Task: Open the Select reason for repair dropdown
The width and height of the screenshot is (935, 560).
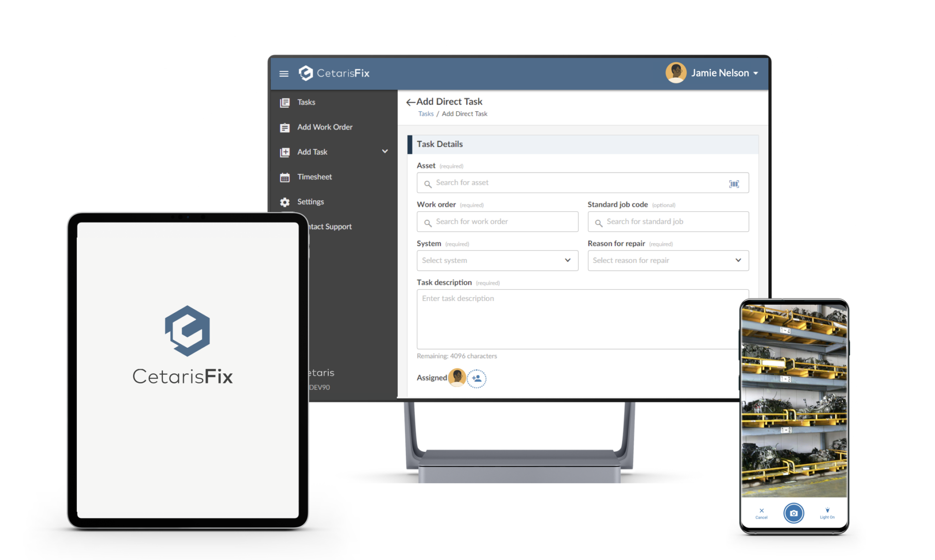Action: 668,261
